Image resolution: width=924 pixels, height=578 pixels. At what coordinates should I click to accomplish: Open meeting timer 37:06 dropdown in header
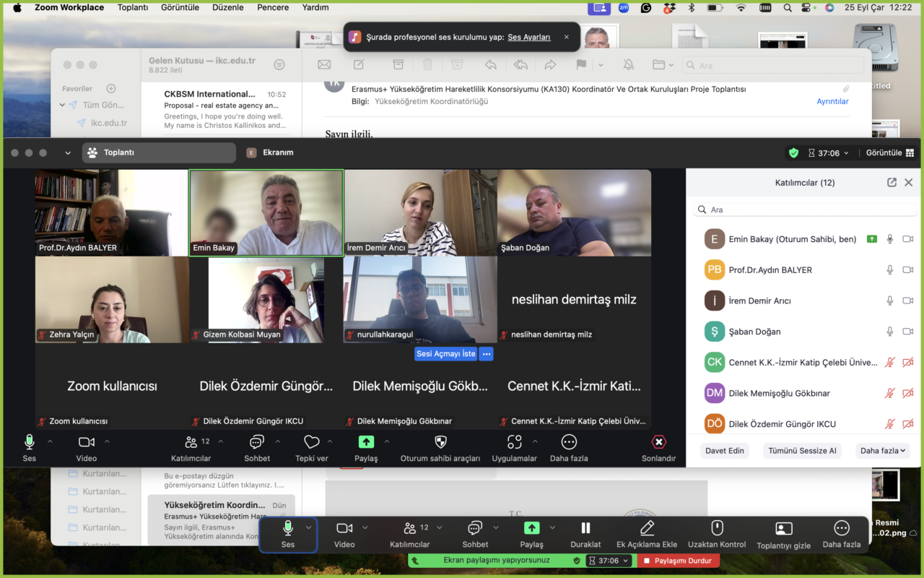[x=828, y=153]
